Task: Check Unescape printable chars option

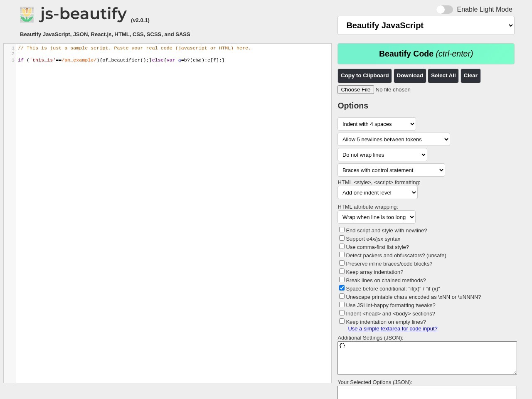Action: [x=342, y=296]
